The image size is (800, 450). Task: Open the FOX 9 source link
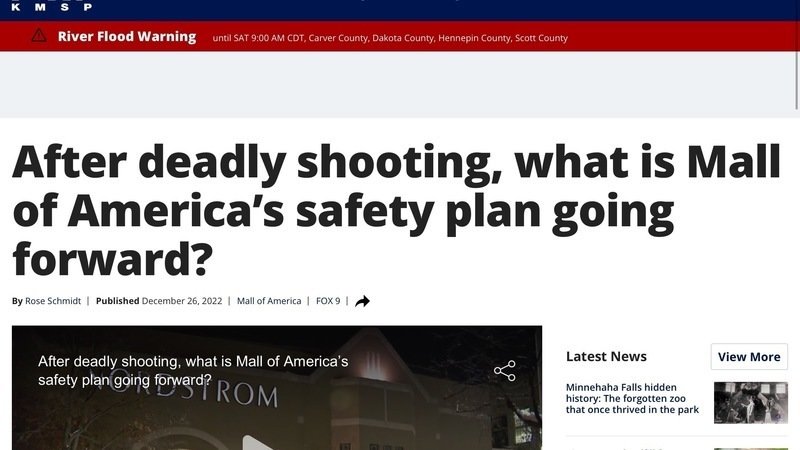click(x=328, y=301)
